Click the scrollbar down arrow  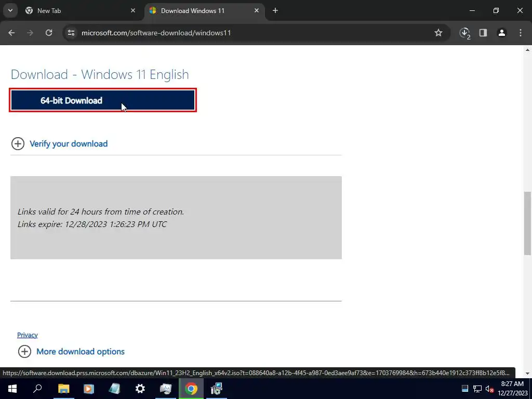pos(528,374)
